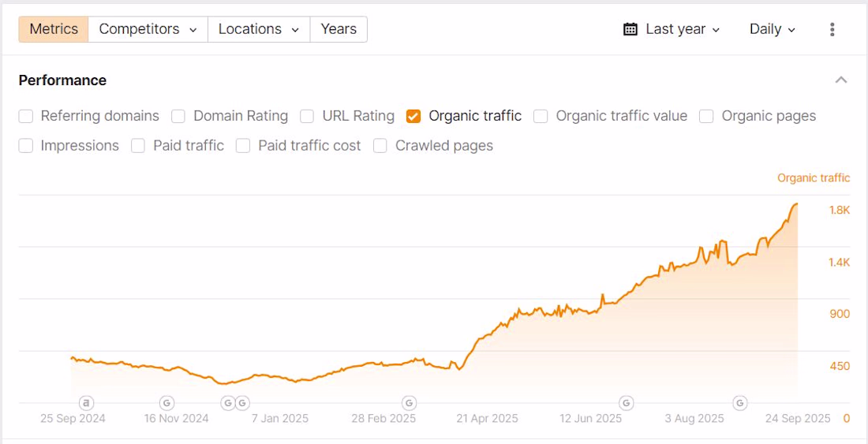
Task: Click the chart line peak at 1.8K
Action: pyautogui.click(x=795, y=204)
